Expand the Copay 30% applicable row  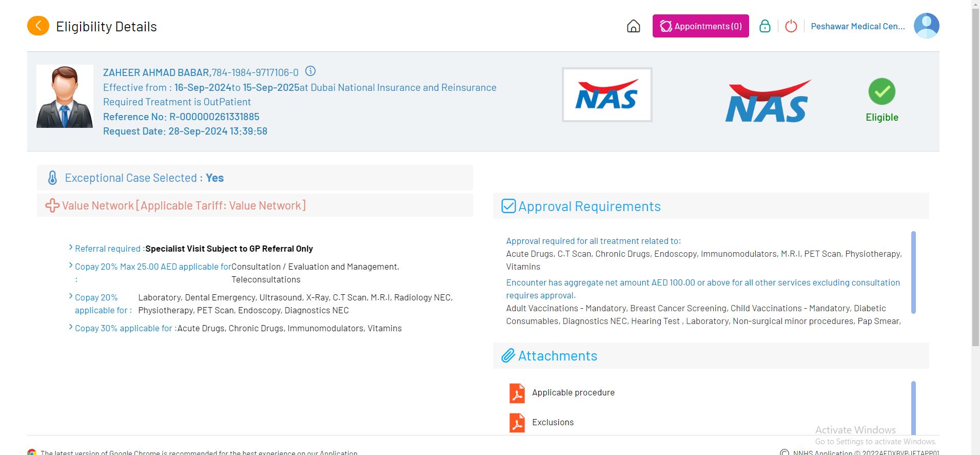point(71,327)
